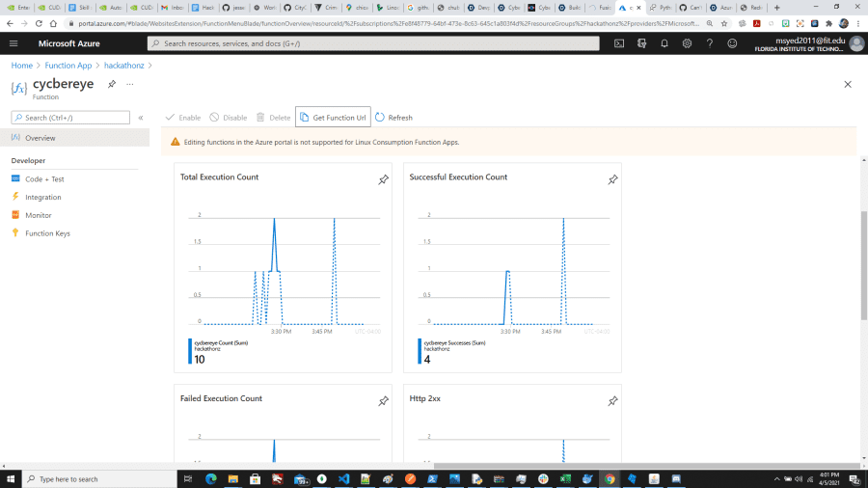
Task: Open the more options ellipsis beside cycbereye
Action: [x=129, y=84]
